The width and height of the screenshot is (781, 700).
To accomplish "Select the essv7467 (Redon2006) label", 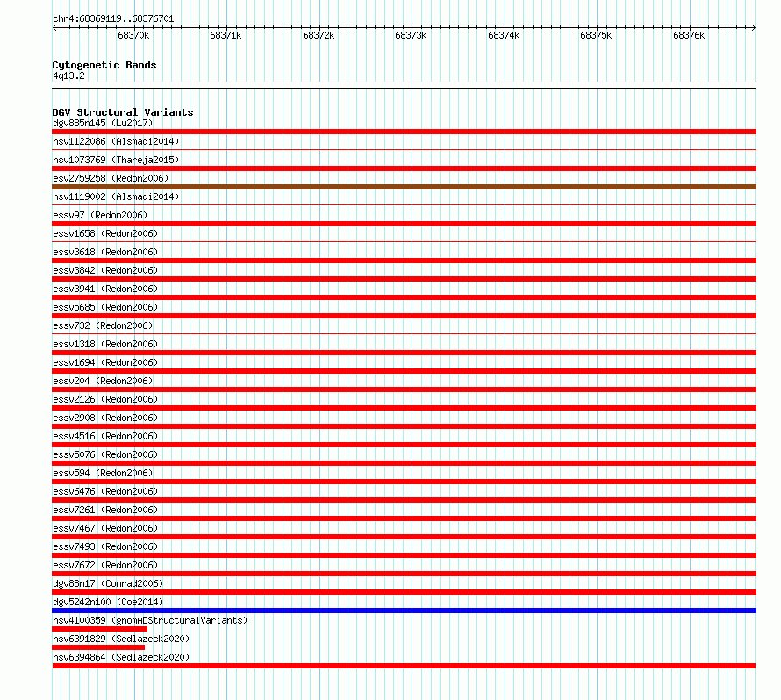I will [x=105, y=528].
